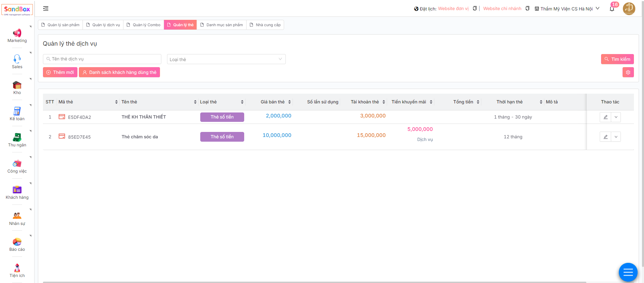Image resolution: width=644 pixels, height=283 pixels.
Task: Expand branch selector Thẩm Mỹ Viện CS Hà Nội
Action: coord(567,9)
